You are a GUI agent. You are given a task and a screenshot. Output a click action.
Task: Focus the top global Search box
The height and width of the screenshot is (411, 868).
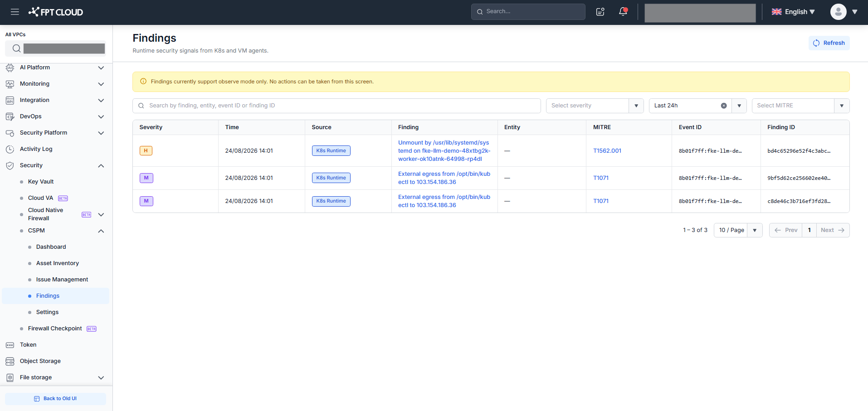pos(528,12)
